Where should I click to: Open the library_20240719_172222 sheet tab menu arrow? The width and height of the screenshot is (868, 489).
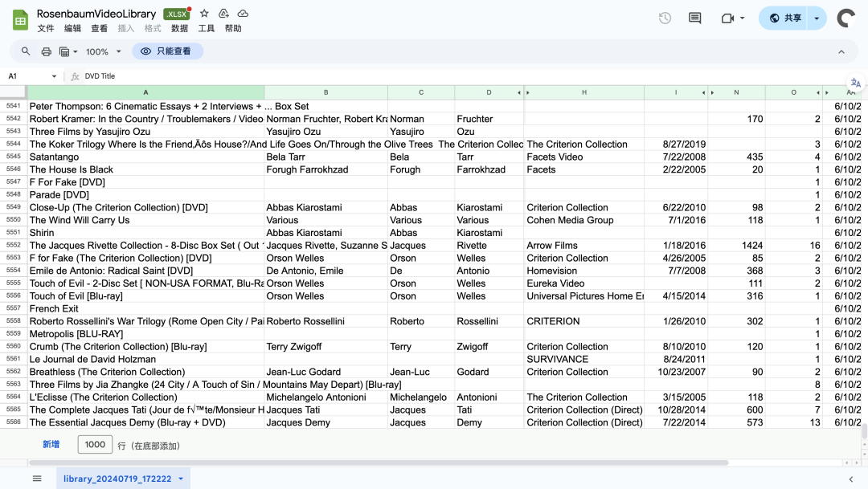(x=181, y=479)
